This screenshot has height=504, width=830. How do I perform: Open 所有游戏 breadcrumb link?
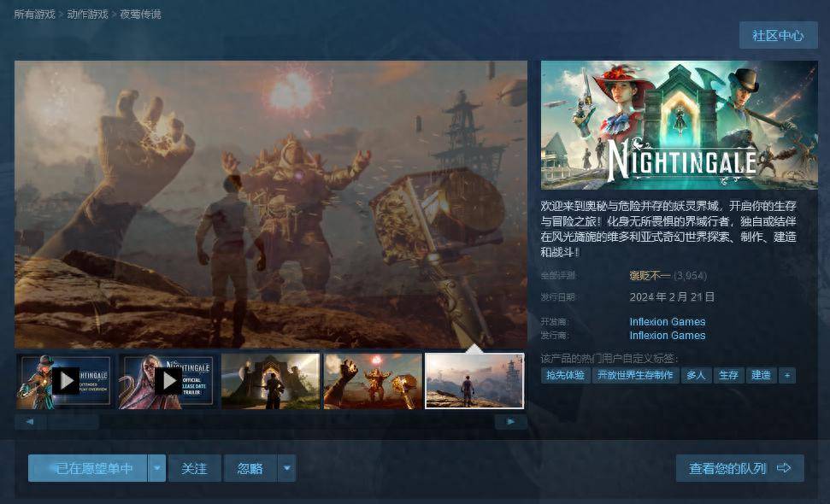point(34,15)
